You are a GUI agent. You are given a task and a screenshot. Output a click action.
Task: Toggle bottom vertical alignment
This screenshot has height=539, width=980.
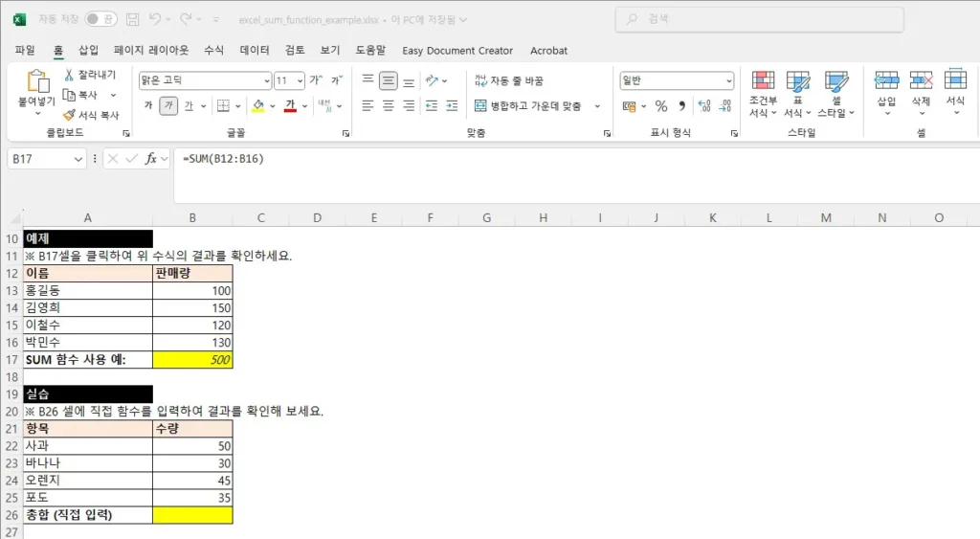pos(409,82)
